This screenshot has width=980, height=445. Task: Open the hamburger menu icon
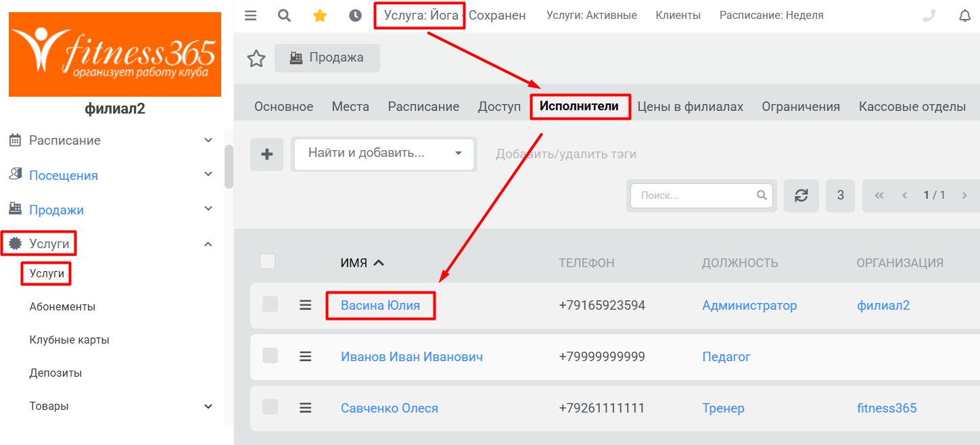pos(251,16)
